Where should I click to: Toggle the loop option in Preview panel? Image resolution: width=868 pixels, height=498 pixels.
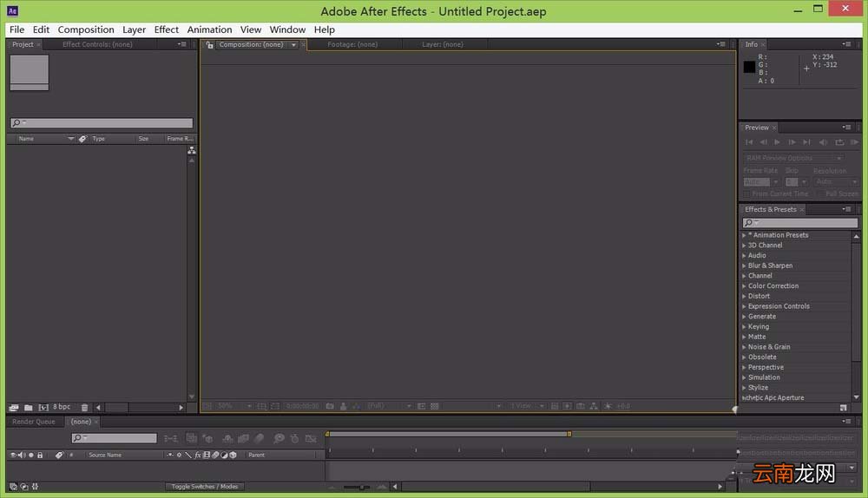point(839,142)
